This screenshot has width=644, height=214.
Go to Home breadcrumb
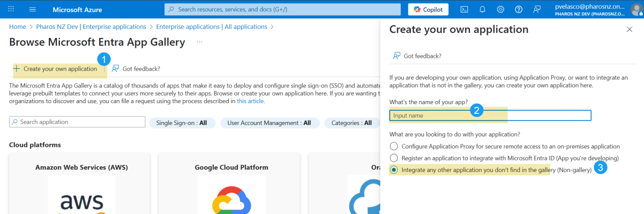(x=17, y=26)
